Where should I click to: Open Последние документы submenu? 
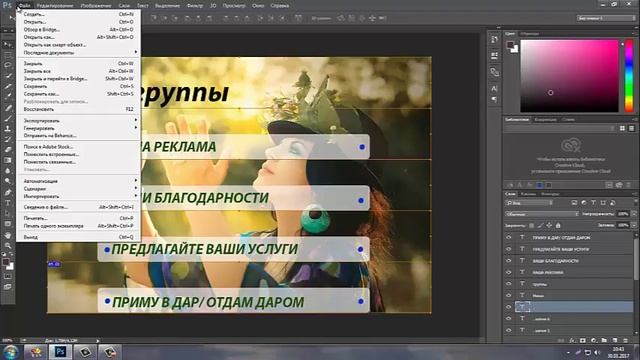pyautogui.click(x=78, y=52)
